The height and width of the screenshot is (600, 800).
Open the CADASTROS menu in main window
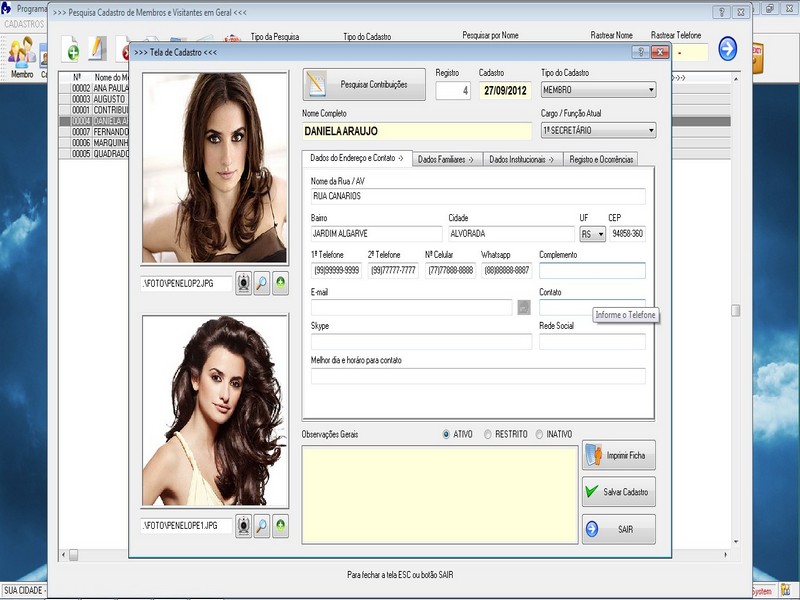pyautogui.click(x=24, y=24)
